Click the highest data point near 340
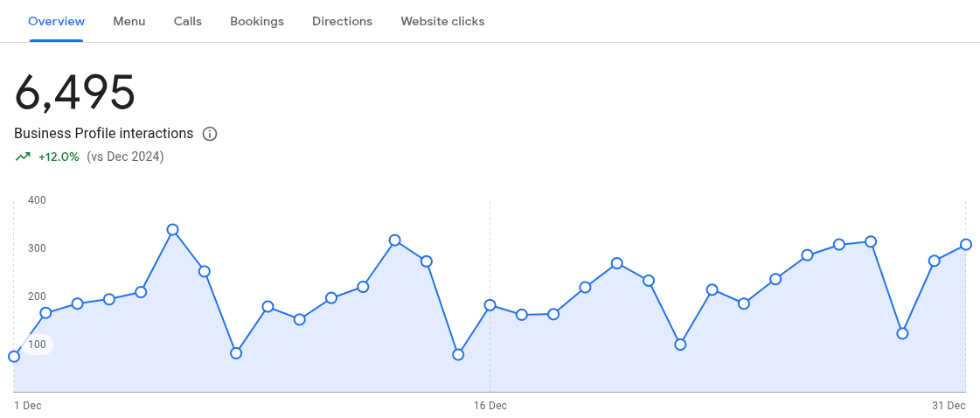980x418 pixels. click(173, 230)
